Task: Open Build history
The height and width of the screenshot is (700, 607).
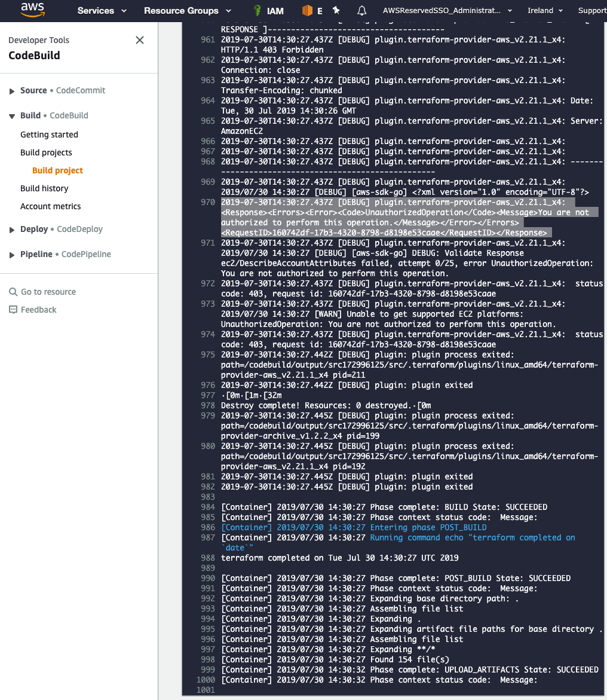Action: tap(44, 188)
